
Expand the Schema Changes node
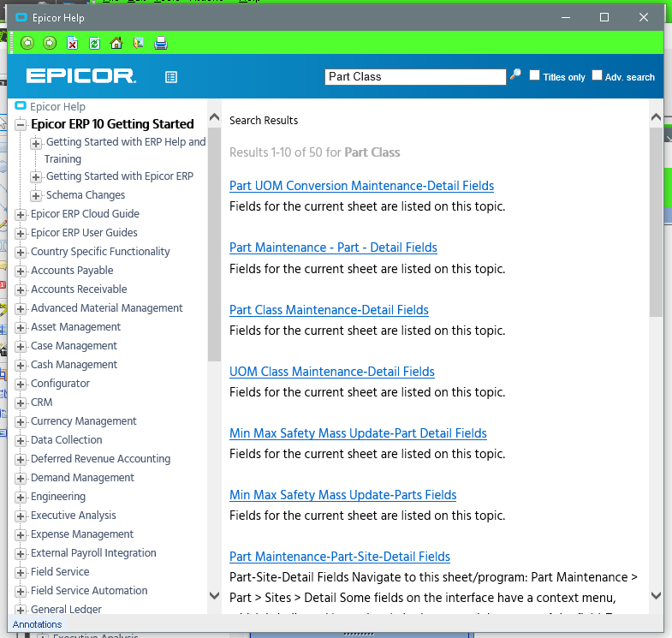click(x=36, y=196)
